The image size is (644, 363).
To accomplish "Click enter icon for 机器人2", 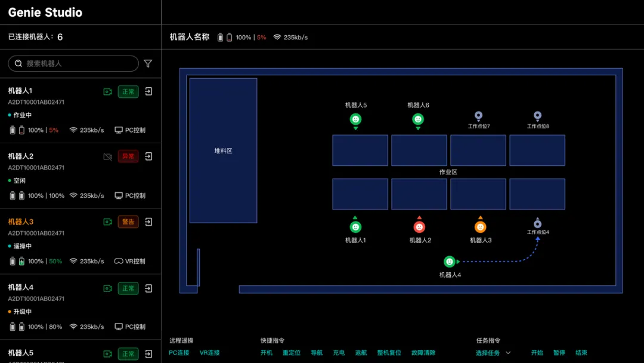I will [148, 156].
